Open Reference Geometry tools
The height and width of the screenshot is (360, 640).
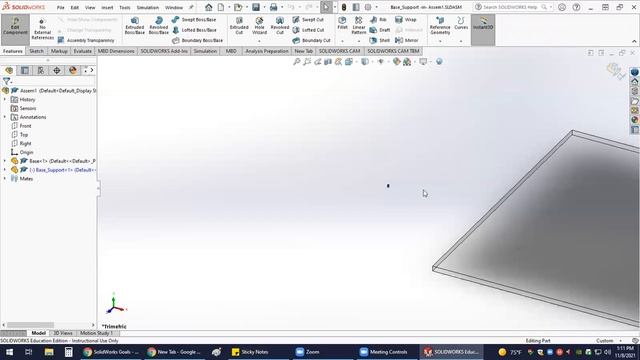pos(440,26)
